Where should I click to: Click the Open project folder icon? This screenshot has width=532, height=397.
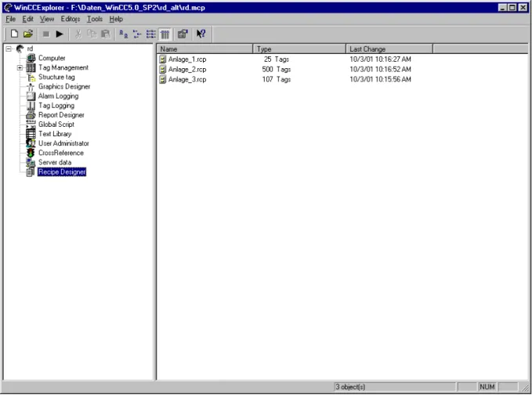(x=28, y=34)
